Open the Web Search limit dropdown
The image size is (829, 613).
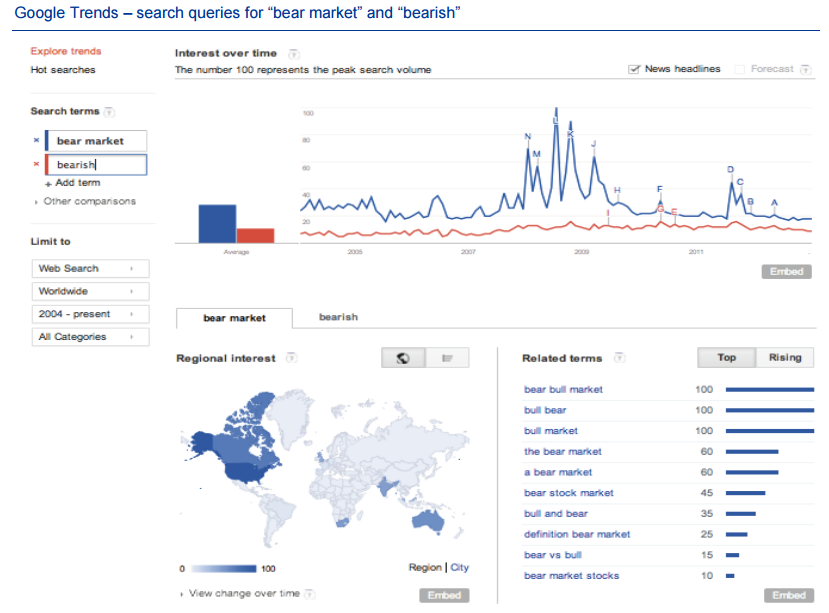pos(90,268)
